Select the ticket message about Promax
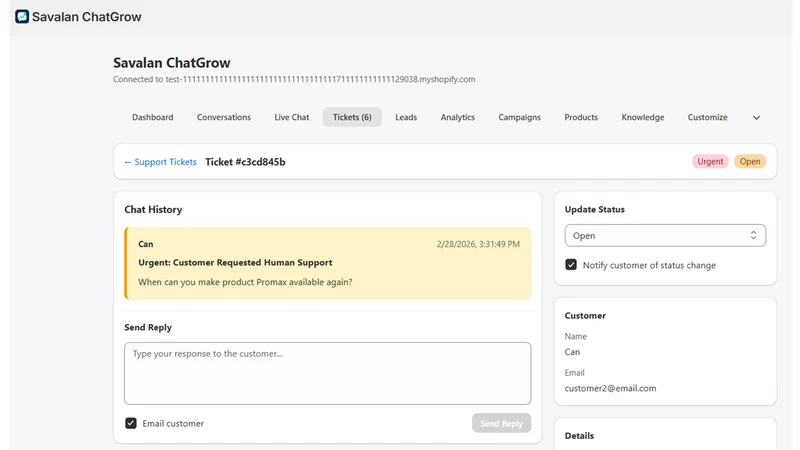The width and height of the screenshot is (800, 450). pos(245,282)
